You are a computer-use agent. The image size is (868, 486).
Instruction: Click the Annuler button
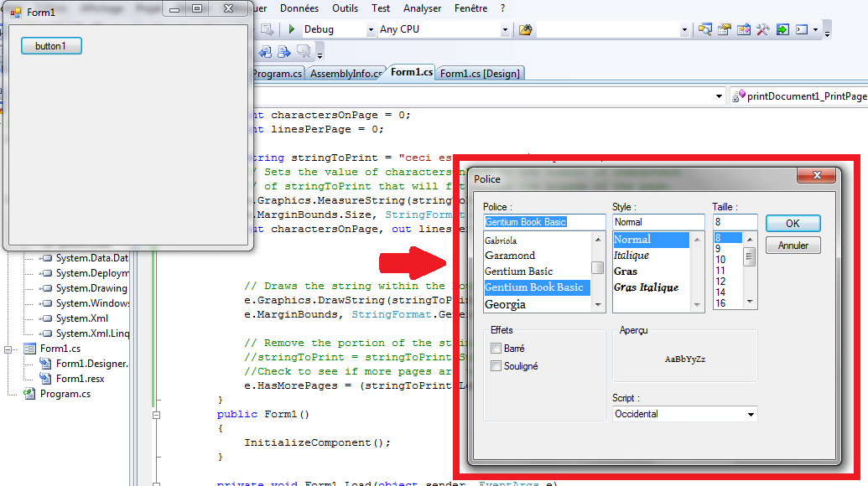793,246
